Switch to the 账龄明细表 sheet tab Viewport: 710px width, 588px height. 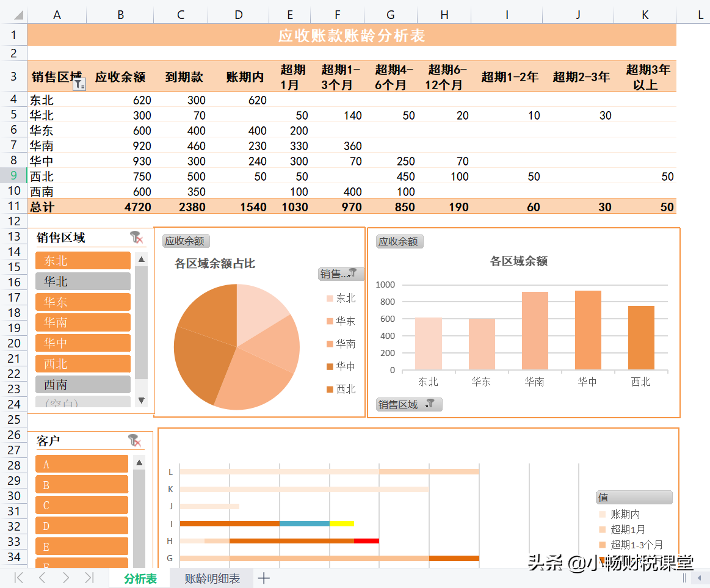212,577
